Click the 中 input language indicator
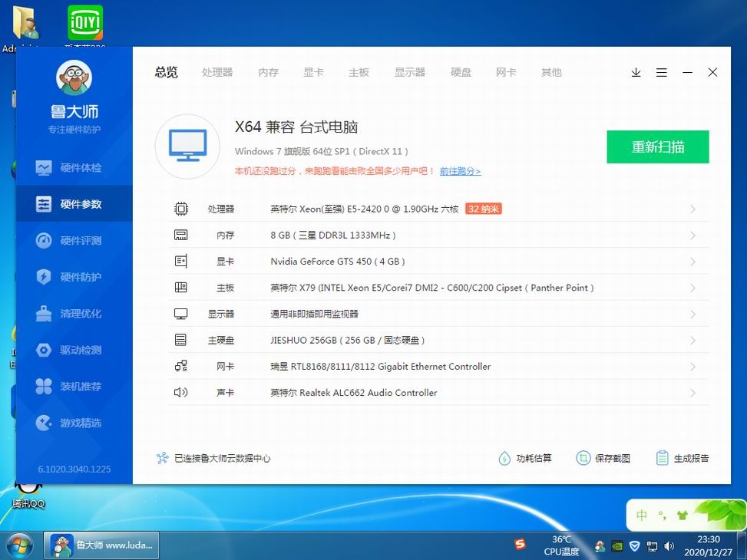Screen dimensions: 747x560 (x=642, y=516)
